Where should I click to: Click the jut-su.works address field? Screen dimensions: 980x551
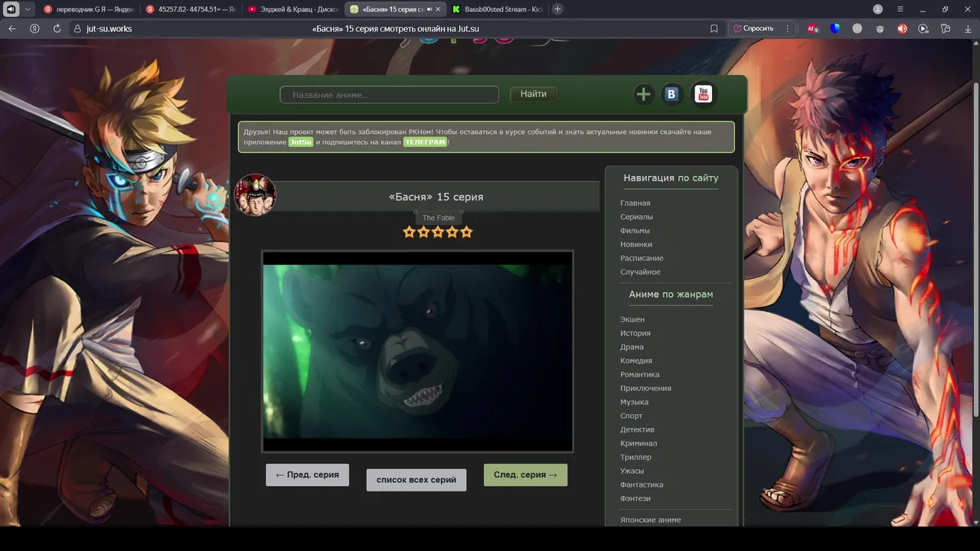click(x=109, y=28)
